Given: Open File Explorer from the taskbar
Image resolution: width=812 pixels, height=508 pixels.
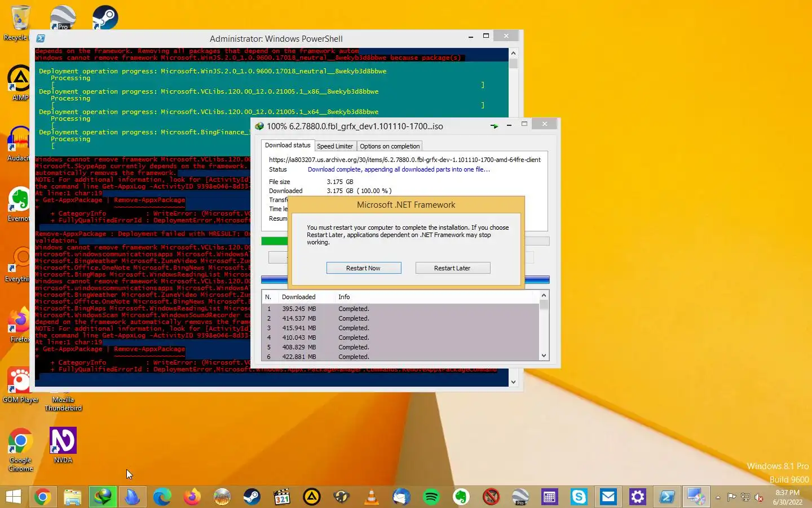Looking at the screenshot, I should (73, 497).
